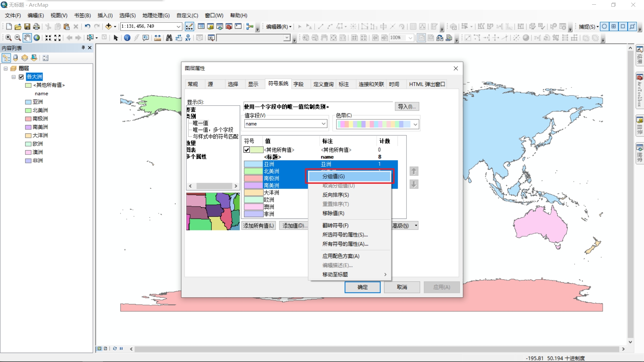Choose 反向排序(S) from context menu

[x=335, y=195]
